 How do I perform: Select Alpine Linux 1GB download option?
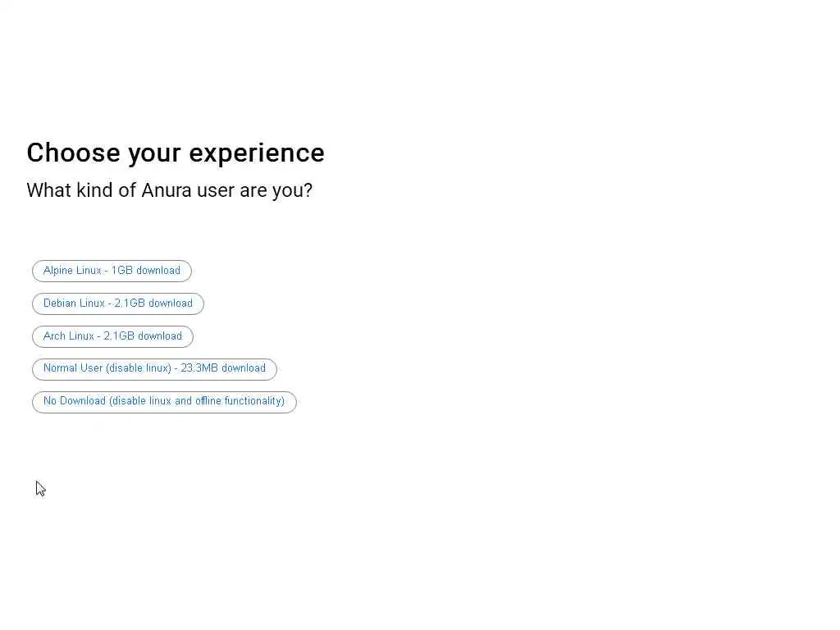click(x=112, y=271)
